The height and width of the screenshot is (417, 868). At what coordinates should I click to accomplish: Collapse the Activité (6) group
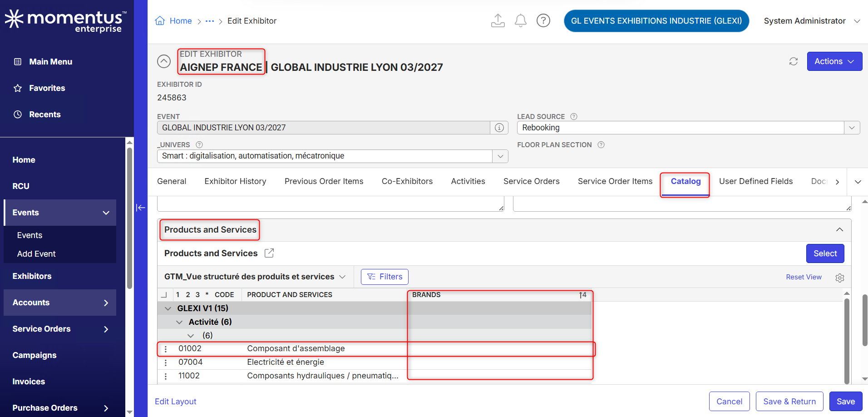tap(179, 322)
